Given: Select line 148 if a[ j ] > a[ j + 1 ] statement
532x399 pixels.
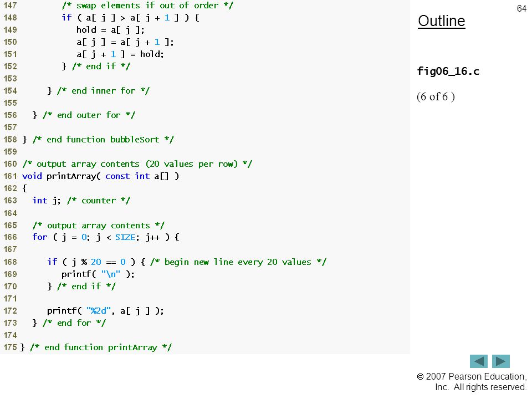Looking at the screenshot, I should 131,18.
